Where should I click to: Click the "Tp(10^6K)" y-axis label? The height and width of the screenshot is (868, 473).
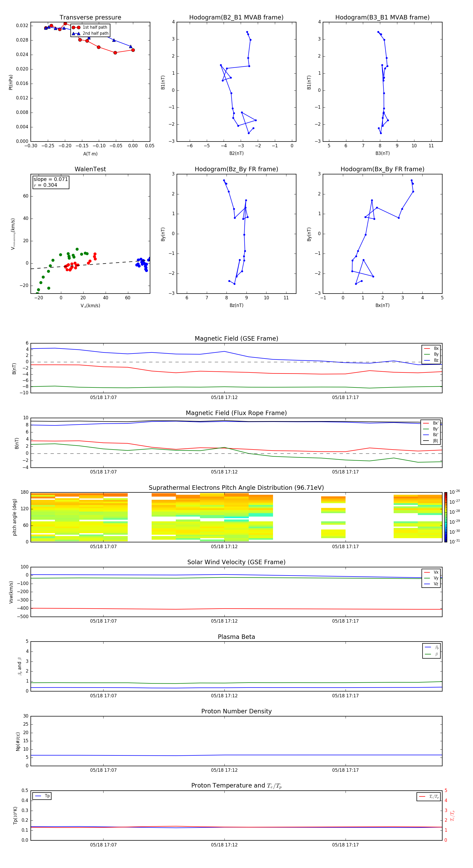(15, 815)
